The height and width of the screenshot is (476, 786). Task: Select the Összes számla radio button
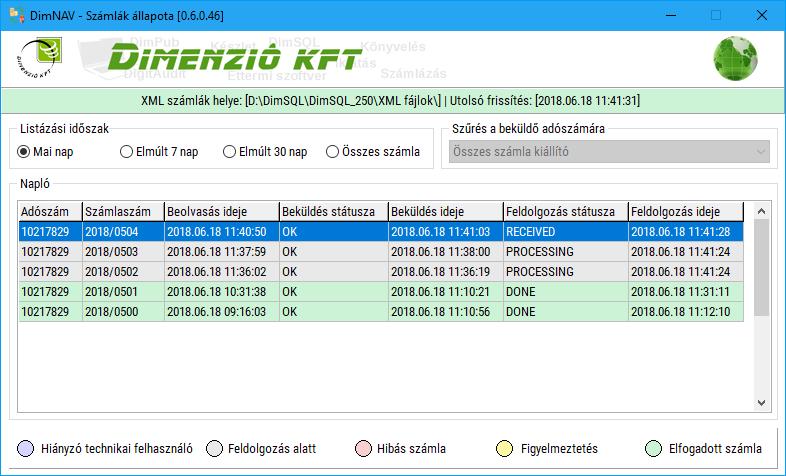pos(373,151)
